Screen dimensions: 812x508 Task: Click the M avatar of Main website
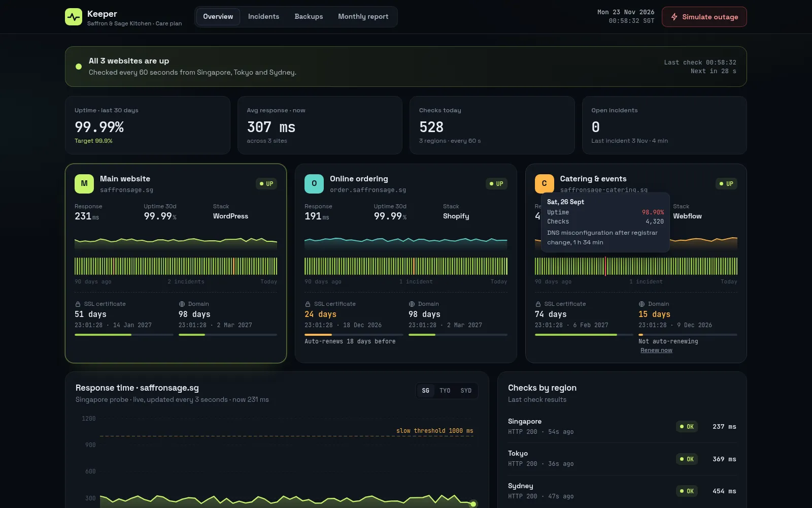coord(84,184)
